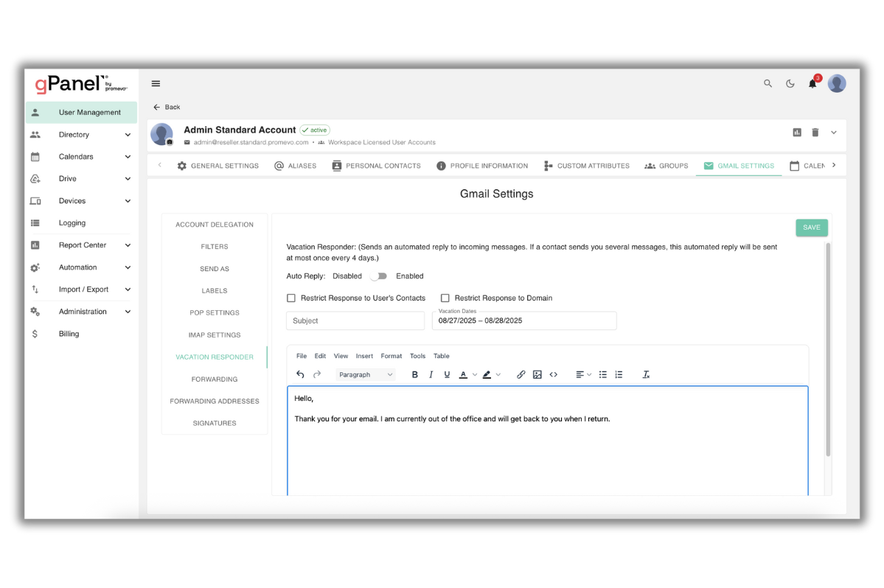Click the highlight color icon
884x588 pixels.
point(487,374)
